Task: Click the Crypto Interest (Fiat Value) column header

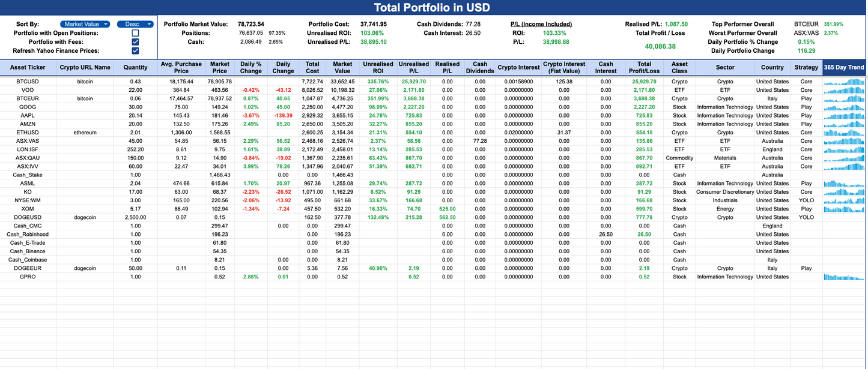Action: (564, 67)
